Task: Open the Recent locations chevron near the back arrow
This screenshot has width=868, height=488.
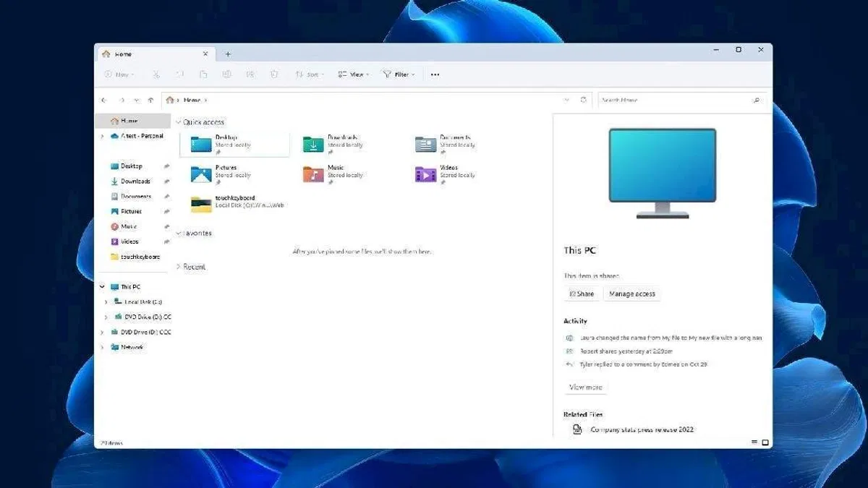Action: 137,100
